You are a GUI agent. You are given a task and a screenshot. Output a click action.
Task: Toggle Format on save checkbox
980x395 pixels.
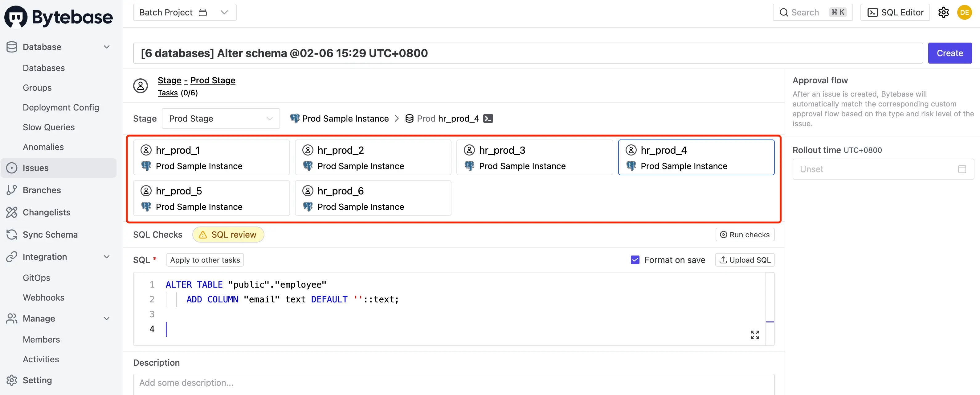(x=636, y=259)
